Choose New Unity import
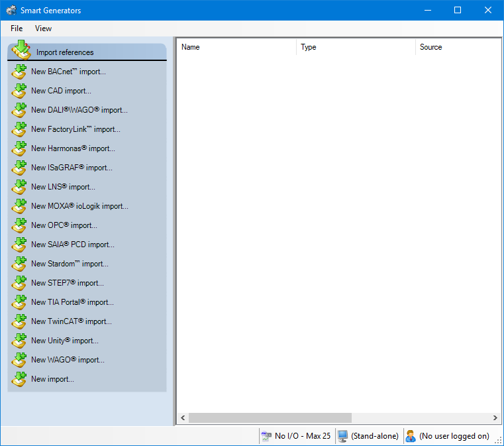Screen dimensions: 504x446 click(x=65, y=341)
